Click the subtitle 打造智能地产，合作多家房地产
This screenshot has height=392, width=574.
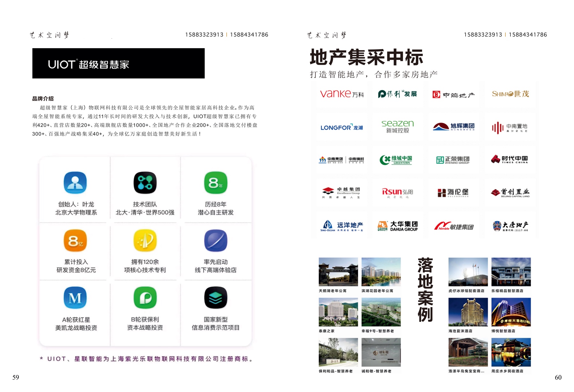pos(374,75)
